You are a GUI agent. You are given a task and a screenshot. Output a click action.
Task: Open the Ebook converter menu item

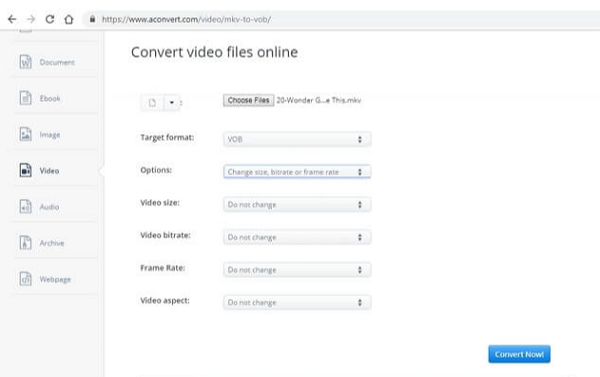[x=50, y=98]
